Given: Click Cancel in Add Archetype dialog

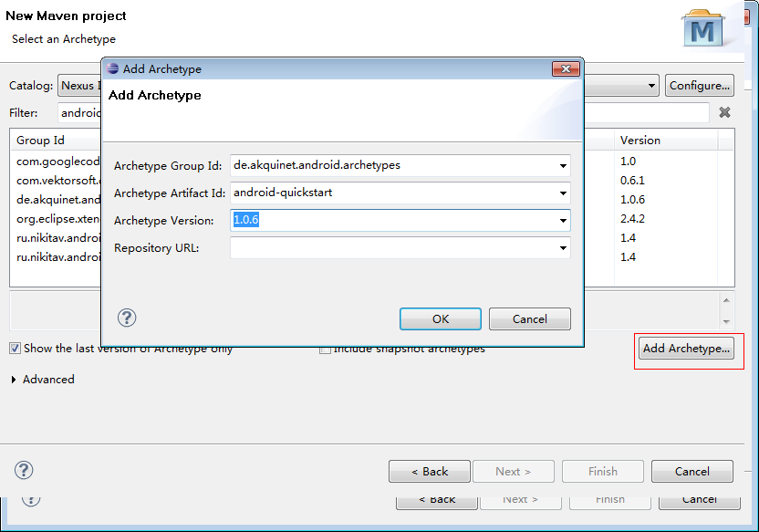Looking at the screenshot, I should point(529,318).
